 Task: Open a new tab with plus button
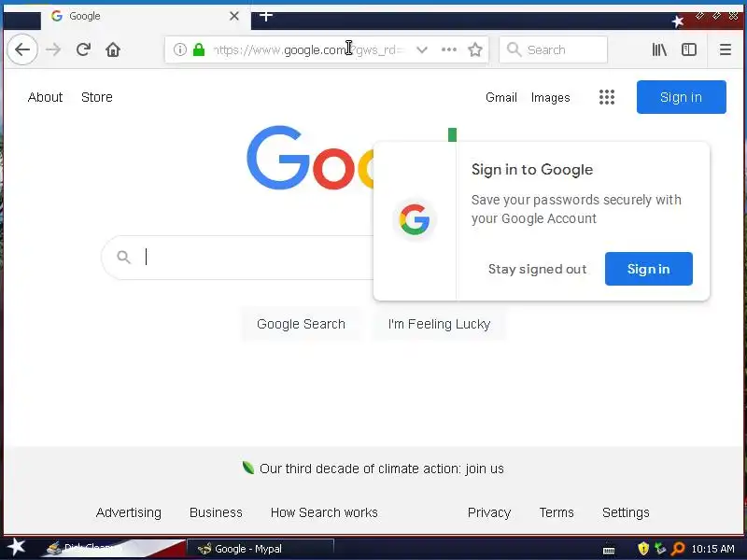click(266, 16)
